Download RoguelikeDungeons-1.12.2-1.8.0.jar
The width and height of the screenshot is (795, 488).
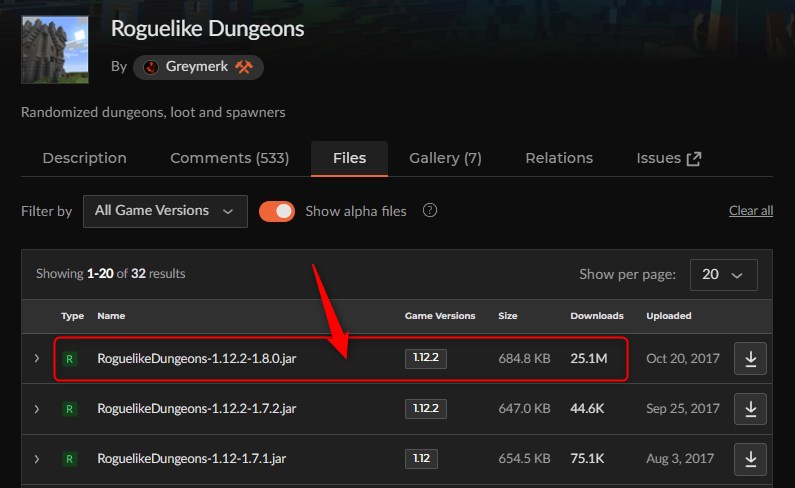tap(750, 359)
